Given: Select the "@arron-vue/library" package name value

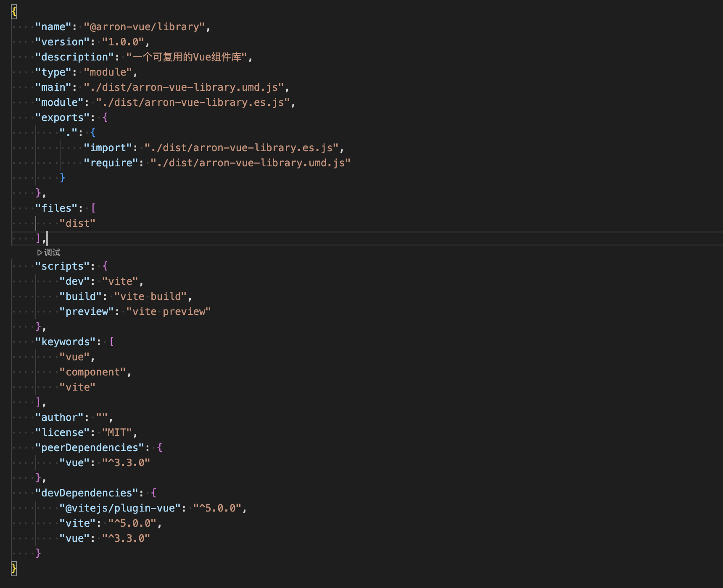Looking at the screenshot, I should pyautogui.click(x=145, y=27).
